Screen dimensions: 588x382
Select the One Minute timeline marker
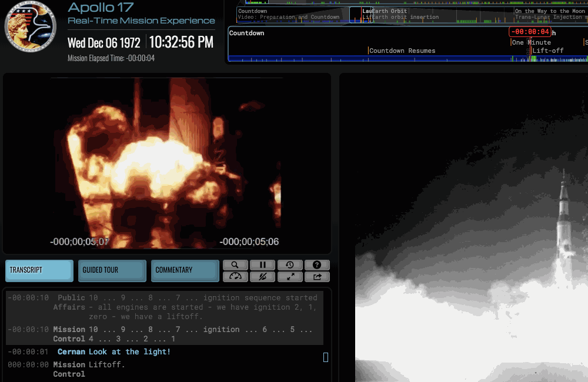[531, 42]
